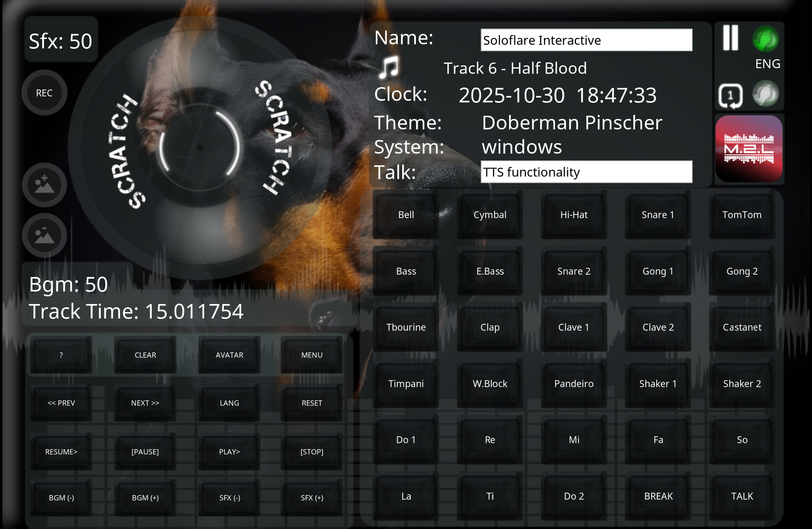
Task: Click the pause icon at top right
Action: click(730, 38)
